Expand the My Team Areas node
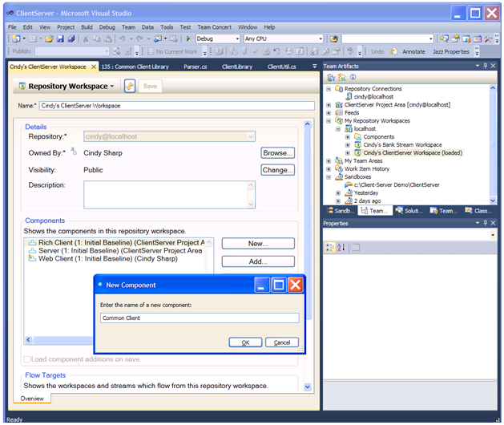Image resolution: width=504 pixels, height=425 pixels. pyautogui.click(x=329, y=161)
